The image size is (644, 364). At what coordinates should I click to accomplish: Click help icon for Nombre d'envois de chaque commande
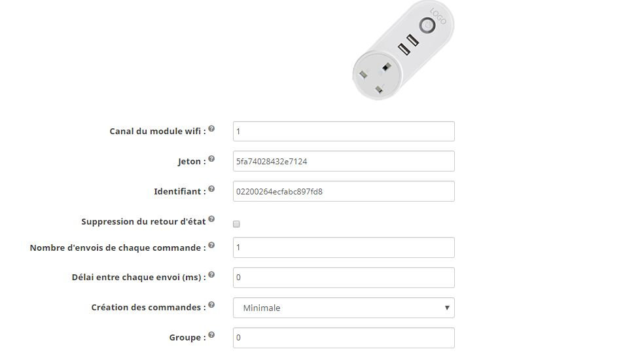[211, 246]
